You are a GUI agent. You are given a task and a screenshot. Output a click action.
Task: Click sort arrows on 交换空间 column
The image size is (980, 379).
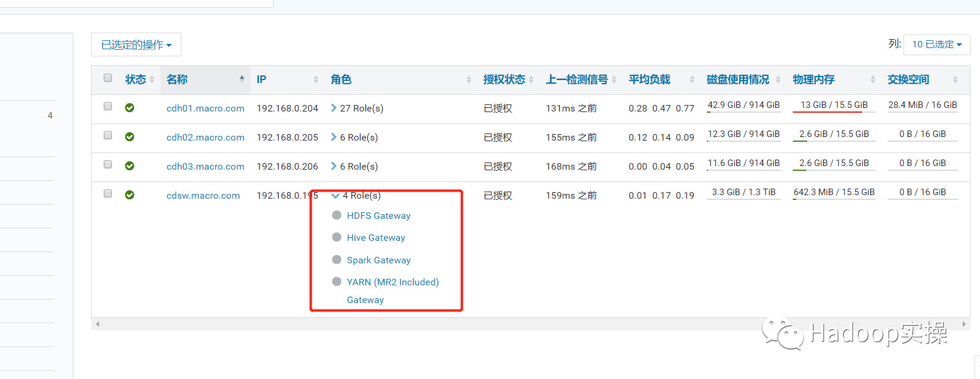click(x=955, y=79)
